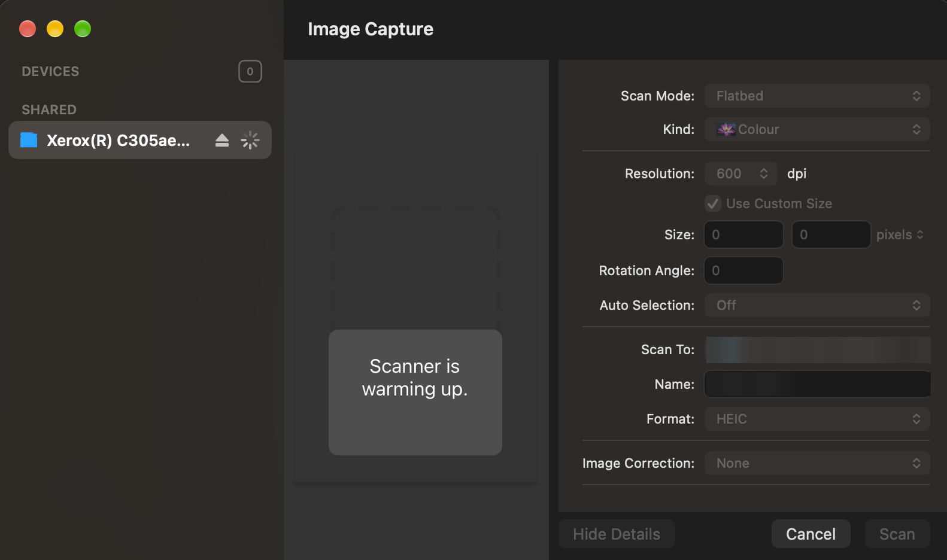
Task: Click the dashed scan area outline in preview
Action: tap(415, 269)
